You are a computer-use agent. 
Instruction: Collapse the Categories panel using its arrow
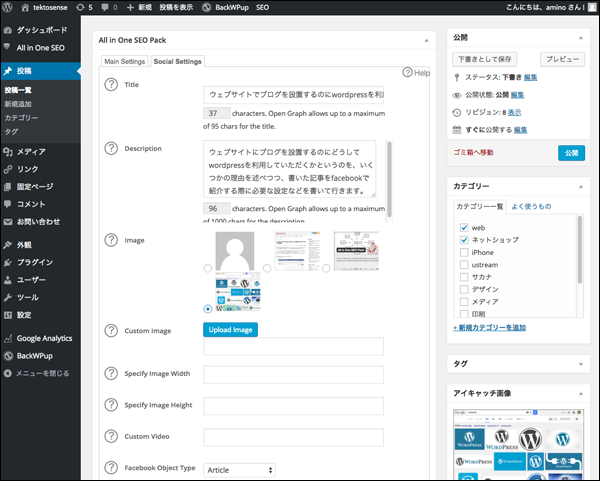(582, 186)
